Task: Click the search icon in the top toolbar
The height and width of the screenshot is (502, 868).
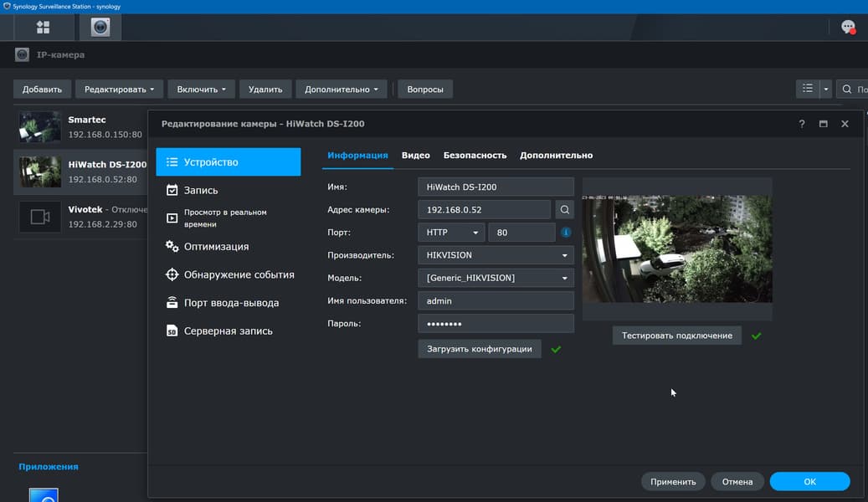Action: click(x=847, y=90)
